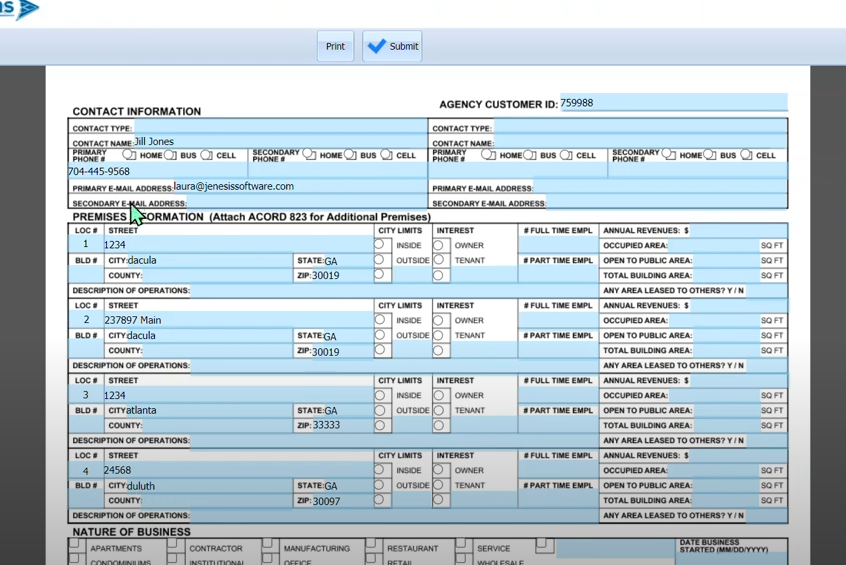Check the Restaurant checkbox
This screenshot has width=846, height=565.
(x=371, y=543)
